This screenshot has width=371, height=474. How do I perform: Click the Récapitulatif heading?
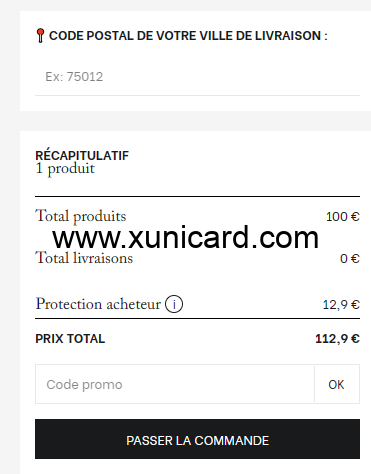[82, 156]
